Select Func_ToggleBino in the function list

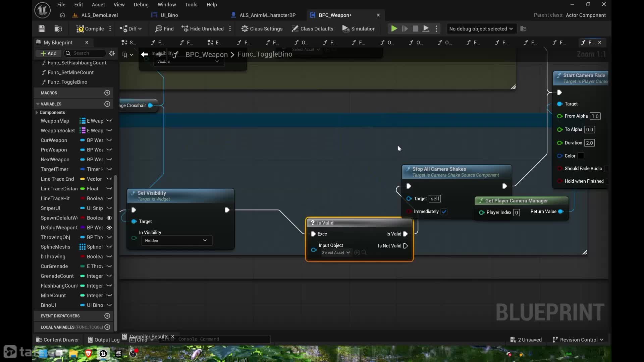(x=67, y=82)
